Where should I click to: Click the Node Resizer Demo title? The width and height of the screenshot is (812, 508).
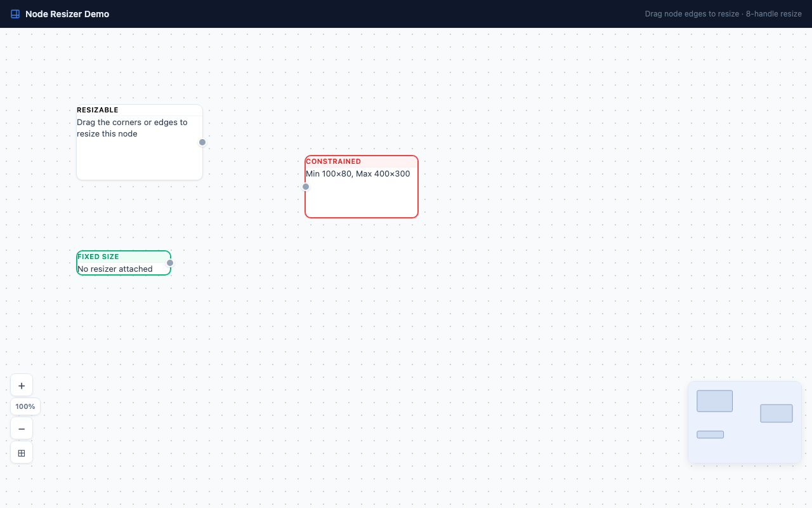67,14
